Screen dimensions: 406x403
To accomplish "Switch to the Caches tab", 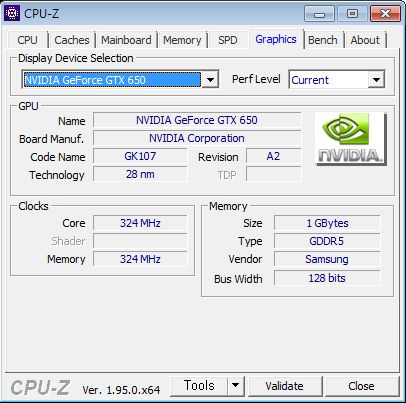I will point(72,40).
